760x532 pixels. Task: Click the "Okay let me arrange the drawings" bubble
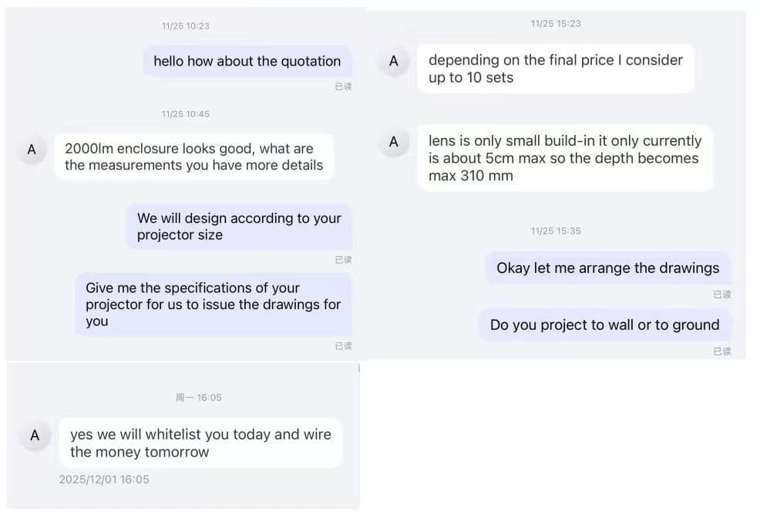[x=607, y=268]
